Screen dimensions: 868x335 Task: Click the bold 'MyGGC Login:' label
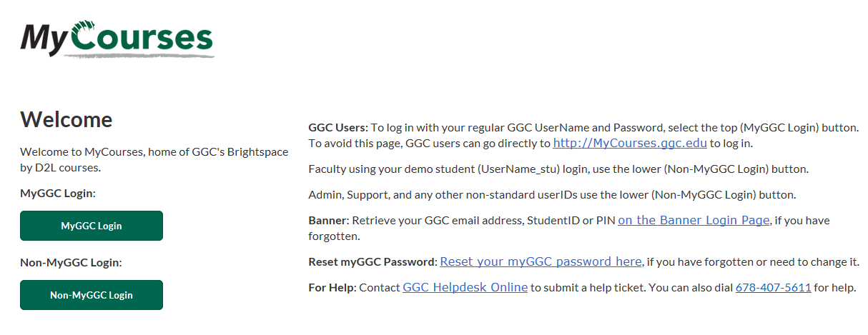tap(58, 193)
